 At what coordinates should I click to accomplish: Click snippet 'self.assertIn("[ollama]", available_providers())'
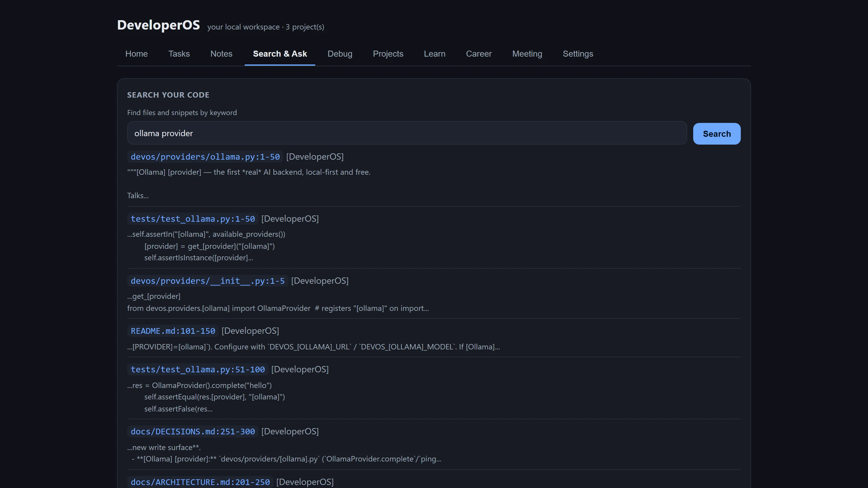click(x=206, y=234)
